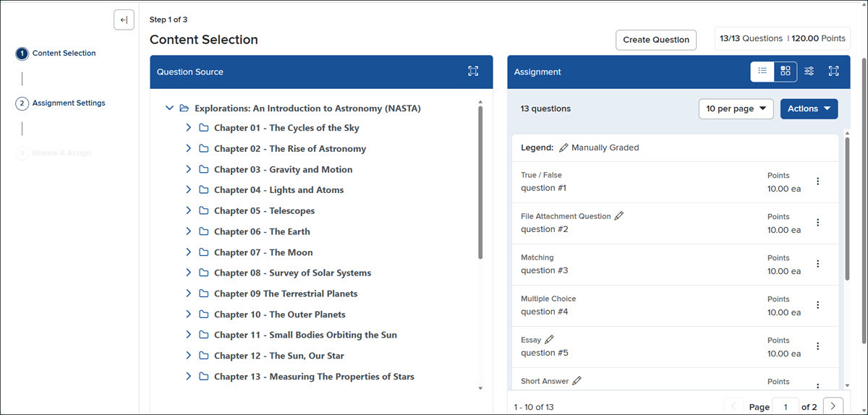868x415 pixels.
Task: Collapse the left navigation sidebar
Action: tap(124, 20)
